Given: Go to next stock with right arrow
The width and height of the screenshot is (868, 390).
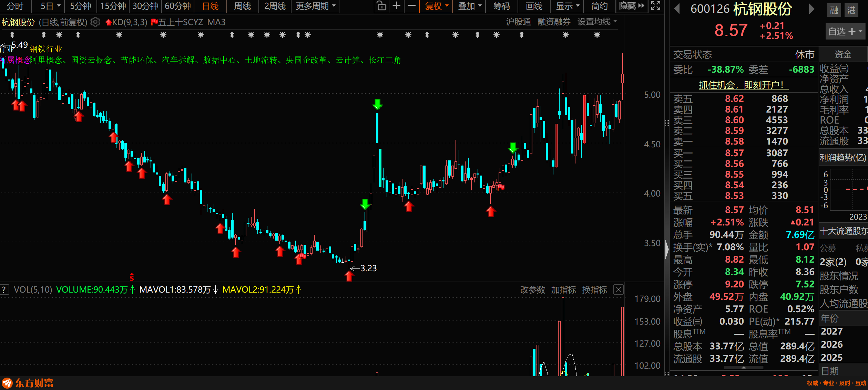Looking at the screenshot, I should (811, 9).
